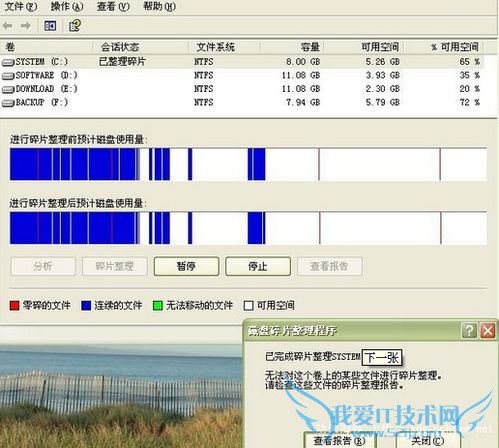The image size is (499, 448).
Task: Click the 5.26 GB free space cell
Action: click(382, 62)
